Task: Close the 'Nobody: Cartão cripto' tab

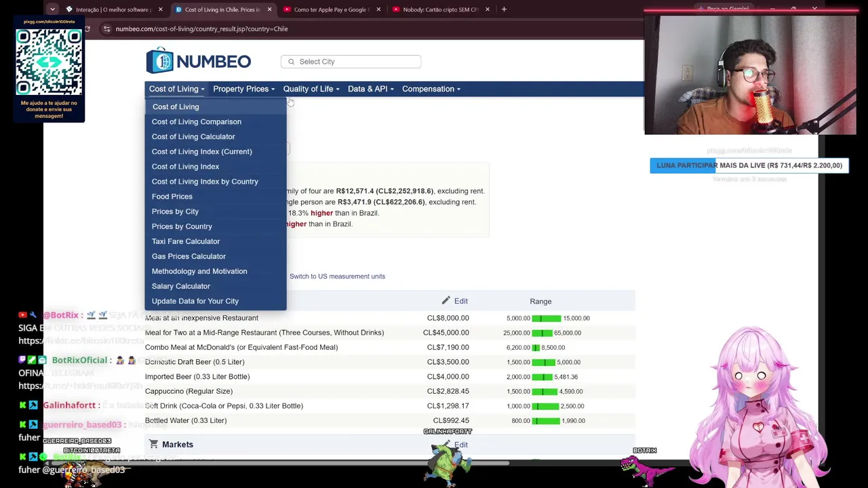Action: pyautogui.click(x=487, y=9)
